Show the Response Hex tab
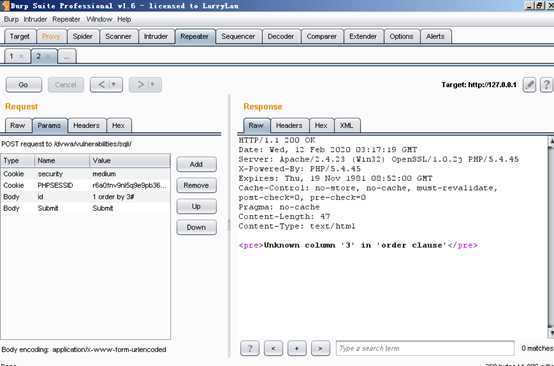The width and height of the screenshot is (554, 366). (321, 125)
